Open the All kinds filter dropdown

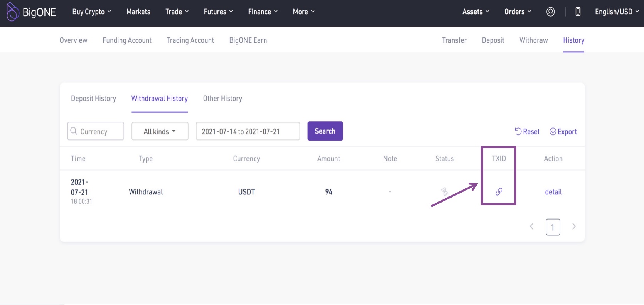click(x=160, y=131)
